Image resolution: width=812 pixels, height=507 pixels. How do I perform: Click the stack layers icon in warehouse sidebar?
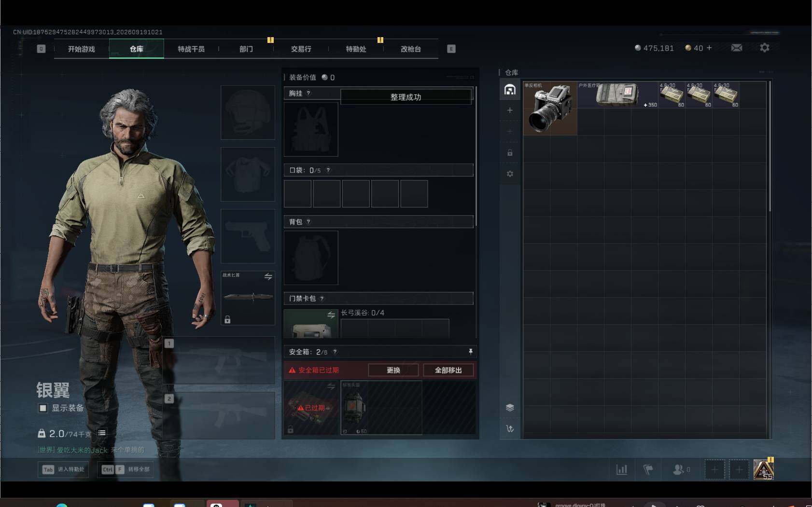pos(510,408)
